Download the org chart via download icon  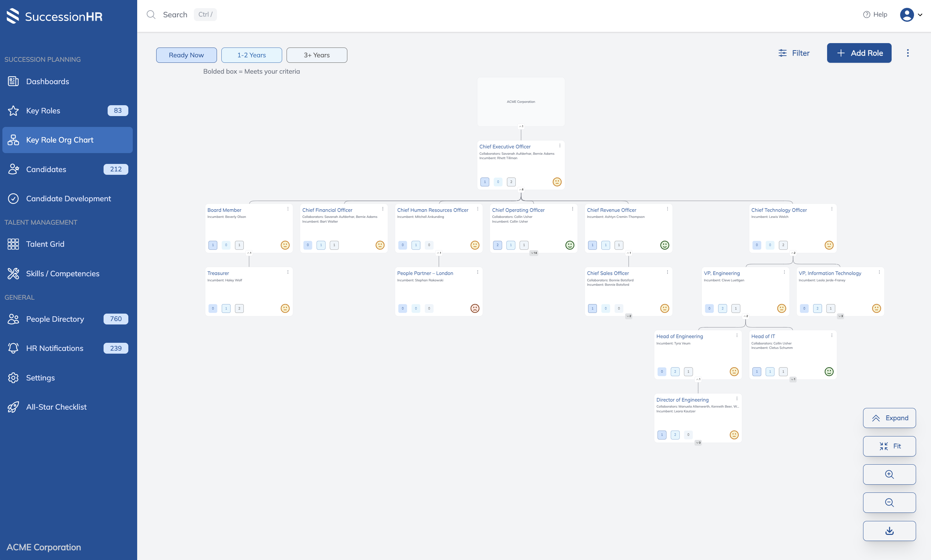(x=889, y=530)
